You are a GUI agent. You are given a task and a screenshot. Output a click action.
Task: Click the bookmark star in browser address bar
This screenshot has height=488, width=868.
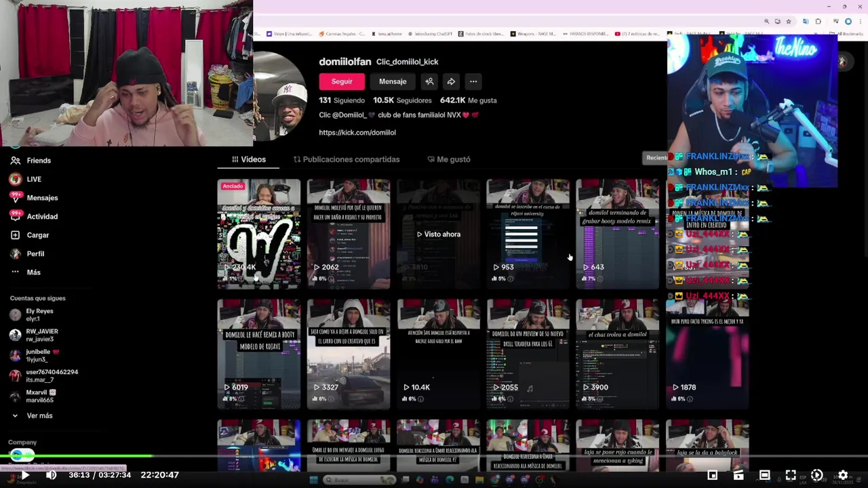click(788, 22)
